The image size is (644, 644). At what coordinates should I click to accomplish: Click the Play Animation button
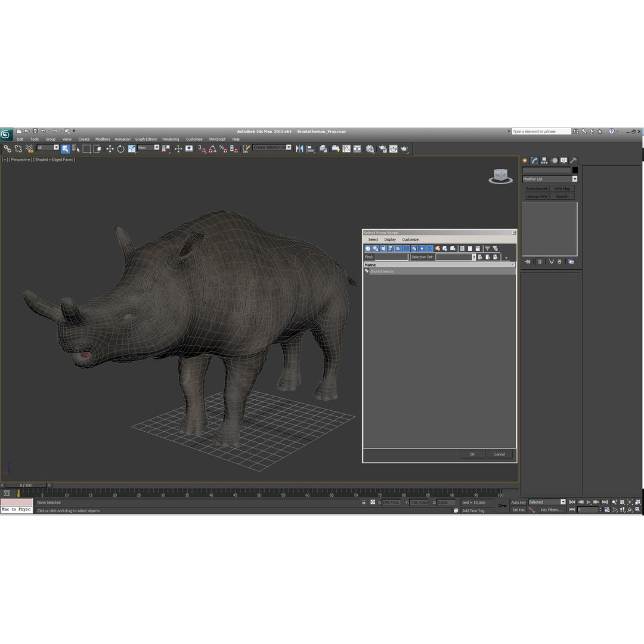pos(589,502)
